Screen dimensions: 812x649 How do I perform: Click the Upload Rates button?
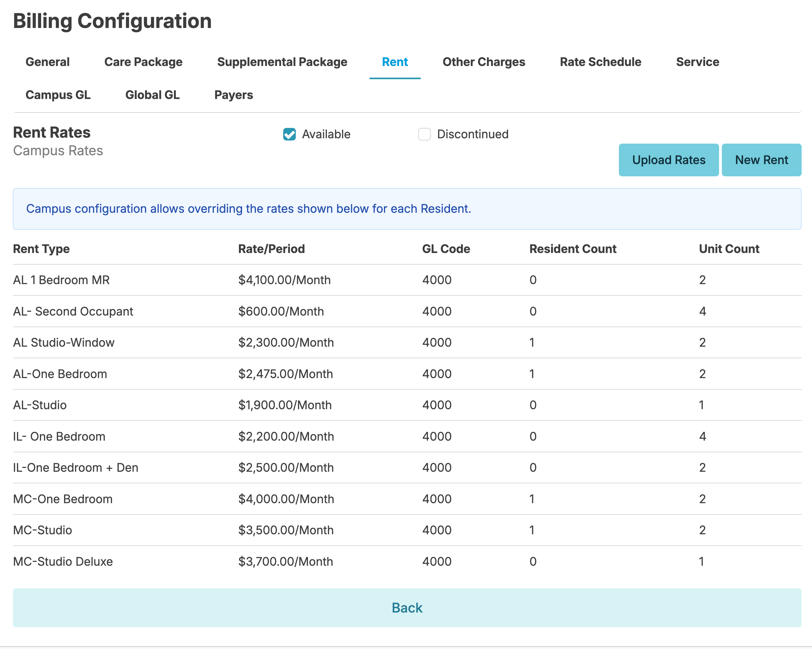pyautogui.click(x=669, y=160)
